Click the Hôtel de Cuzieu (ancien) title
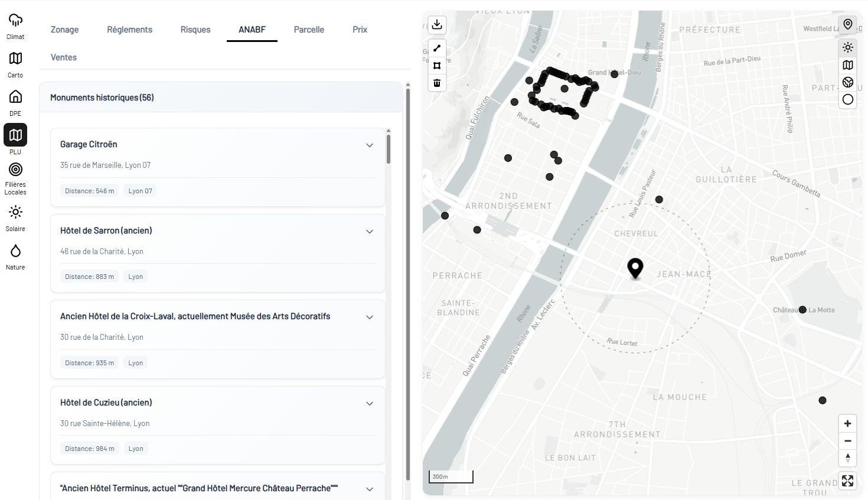This screenshot has height=500, width=868. pyautogui.click(x=106, y=402)
